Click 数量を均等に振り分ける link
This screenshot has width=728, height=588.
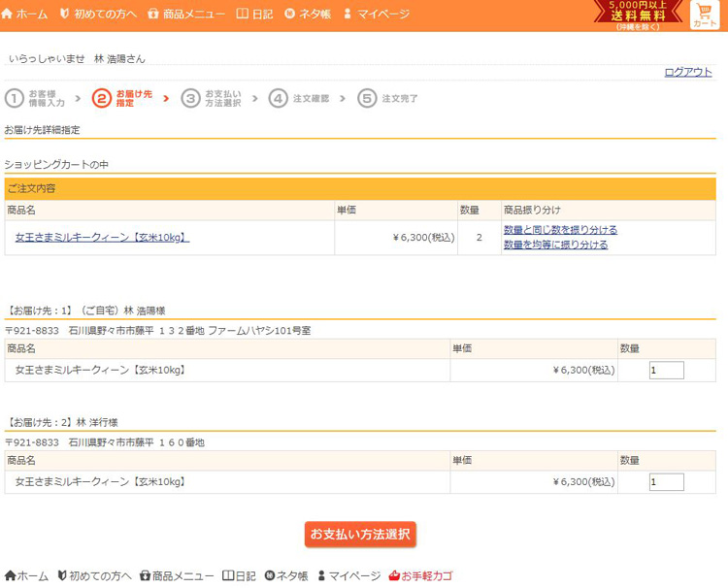tap(556, 245)
